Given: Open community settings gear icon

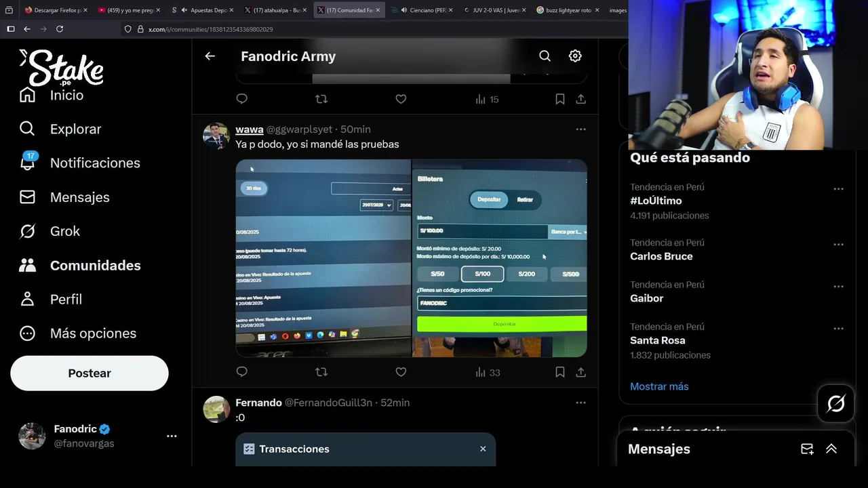Looking at the screenshot, I should pos(575,56).
